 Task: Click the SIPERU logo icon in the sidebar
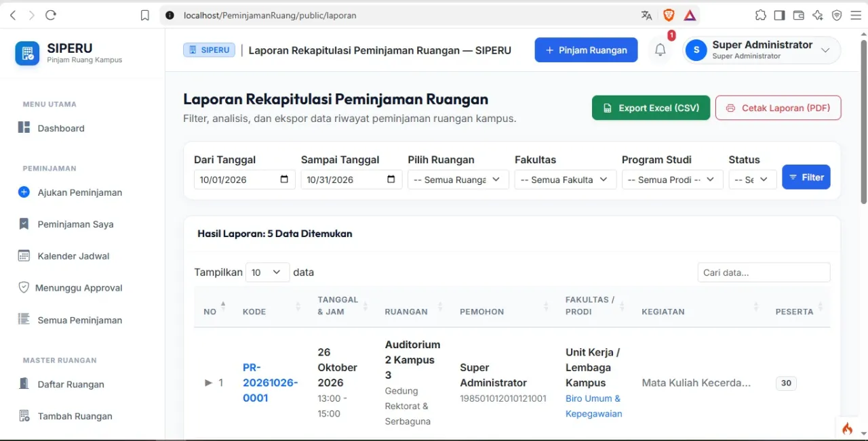click(28, 54)
